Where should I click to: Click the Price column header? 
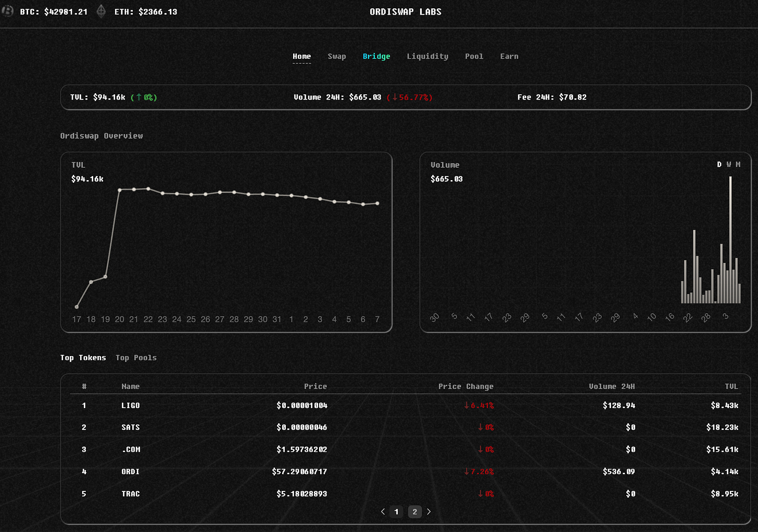tap(315, 386)
